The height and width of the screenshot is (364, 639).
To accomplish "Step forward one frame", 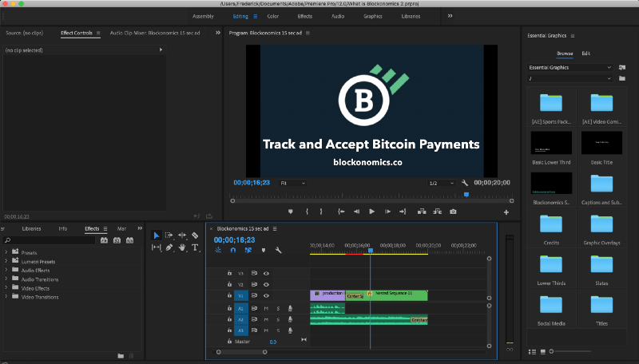I will (387, 212).
